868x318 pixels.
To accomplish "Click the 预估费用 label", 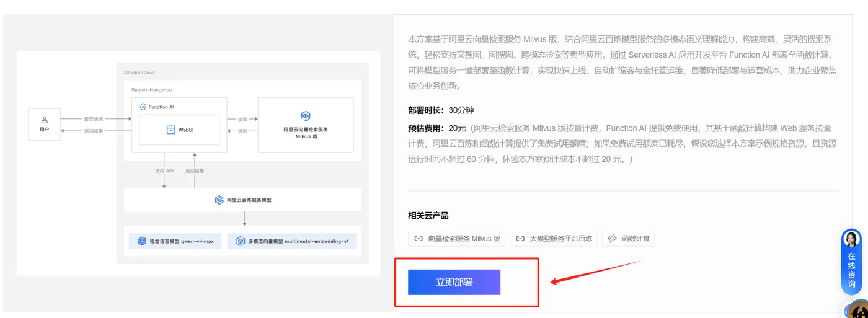I will 426,128.
